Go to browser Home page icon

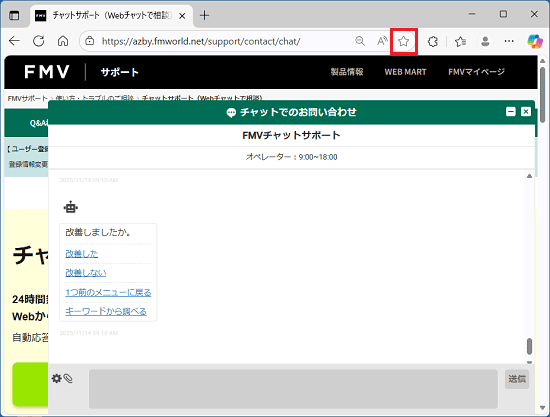[63, 41]
